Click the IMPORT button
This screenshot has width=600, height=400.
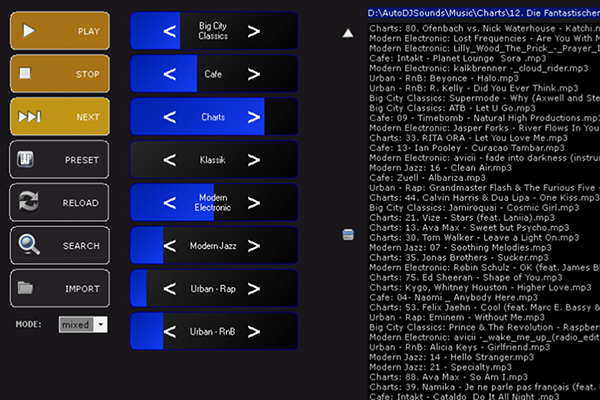pyautogui.click(x=60, y=288)
